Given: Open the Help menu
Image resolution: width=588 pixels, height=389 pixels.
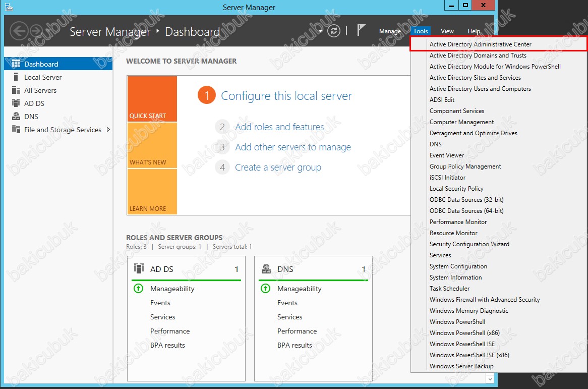Looking at the screenshot, I should 474,31.
